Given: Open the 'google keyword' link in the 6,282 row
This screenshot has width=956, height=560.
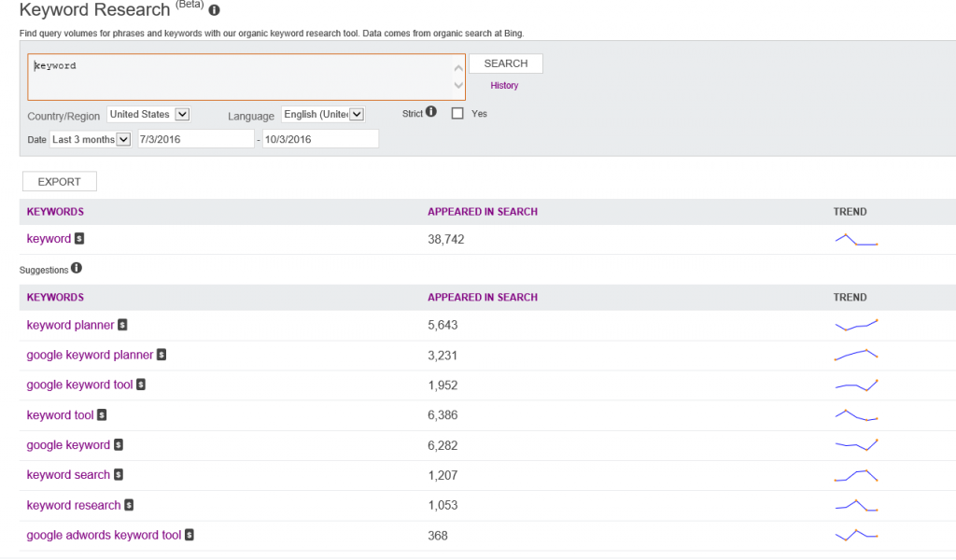Looking at the screenshot, I should [x=68, y=445].
